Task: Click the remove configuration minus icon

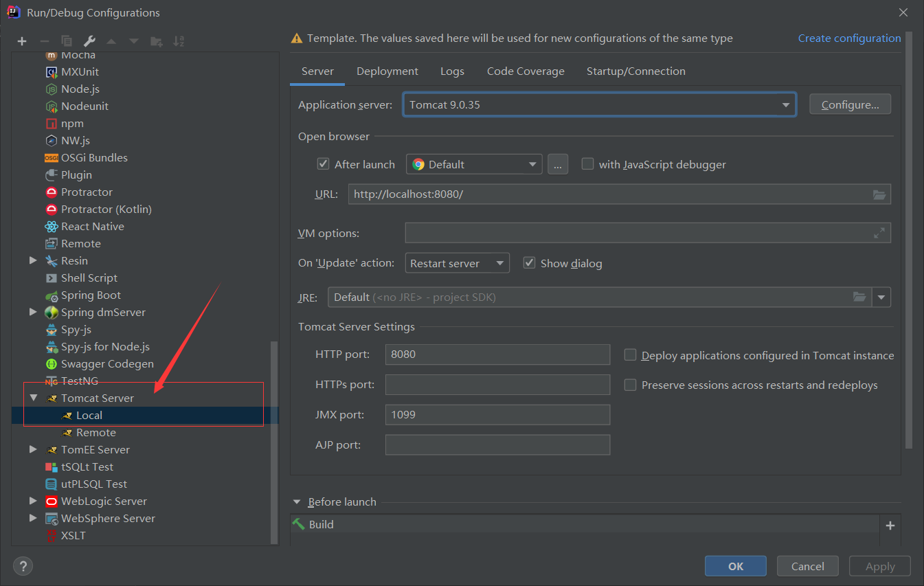Action: (44, 41)
